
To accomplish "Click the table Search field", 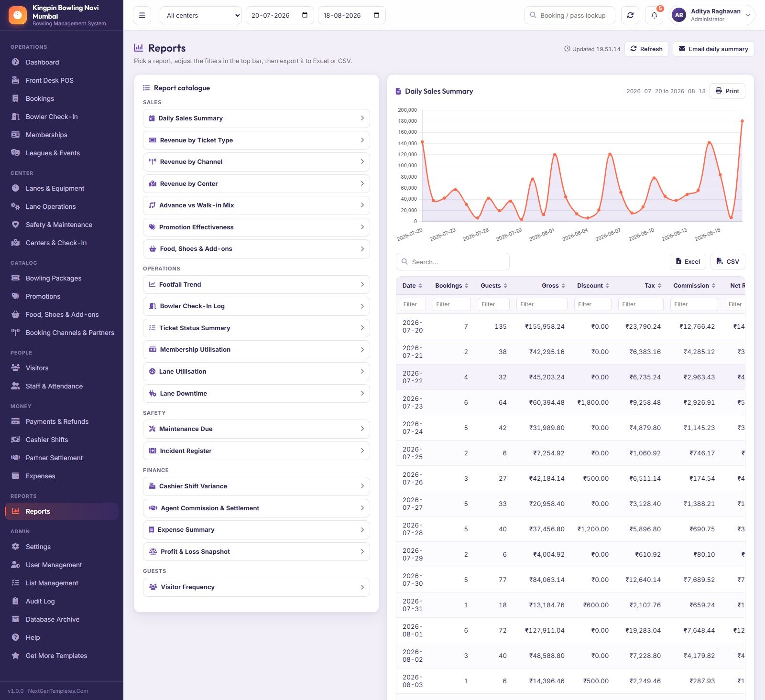I will 453,262.
